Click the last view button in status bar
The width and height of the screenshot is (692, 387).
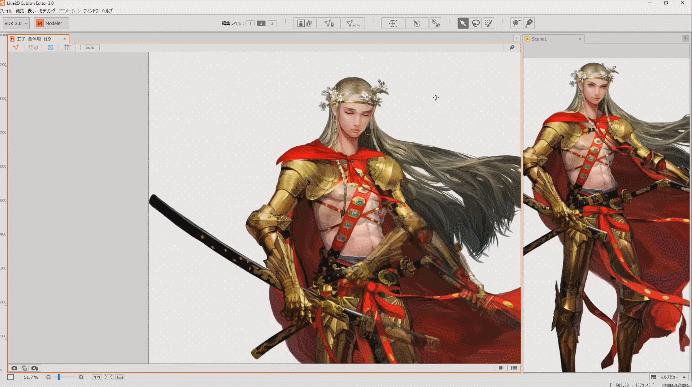120,377
